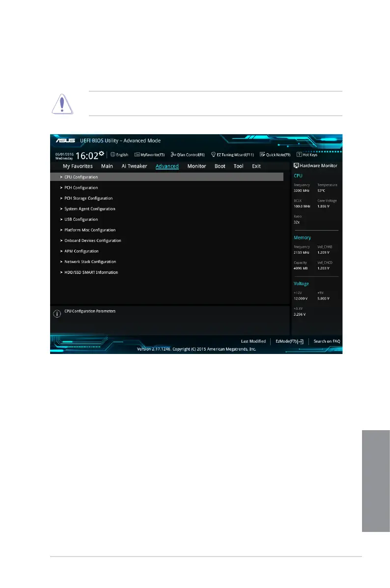Click the 06/01/2016 Wednesday date

64,156
